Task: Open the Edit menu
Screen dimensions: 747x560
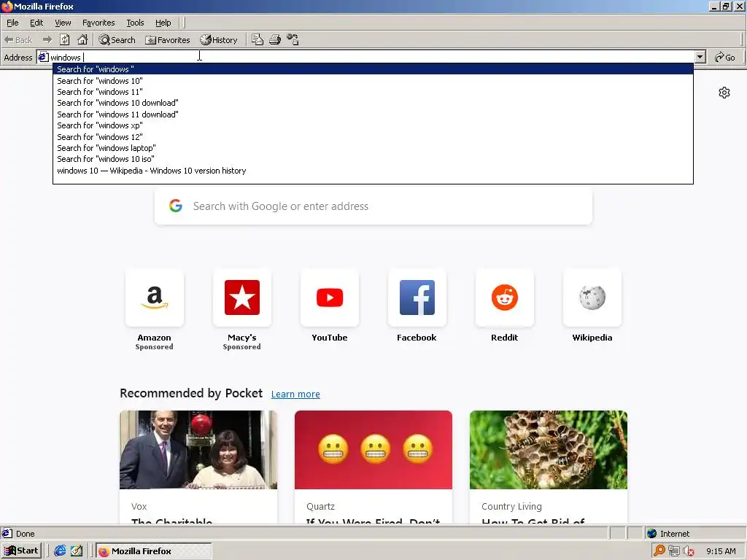Action: pos(36,23)
